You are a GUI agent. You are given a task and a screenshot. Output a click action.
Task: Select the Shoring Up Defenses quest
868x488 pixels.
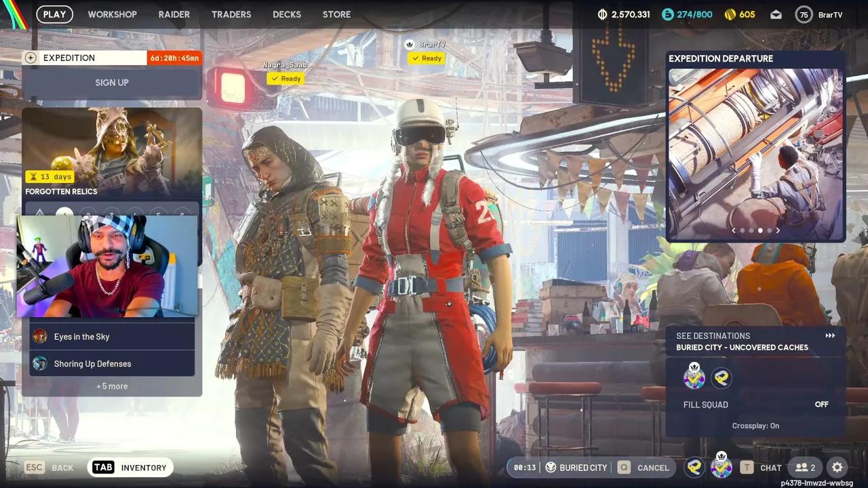tap(112, 363)
